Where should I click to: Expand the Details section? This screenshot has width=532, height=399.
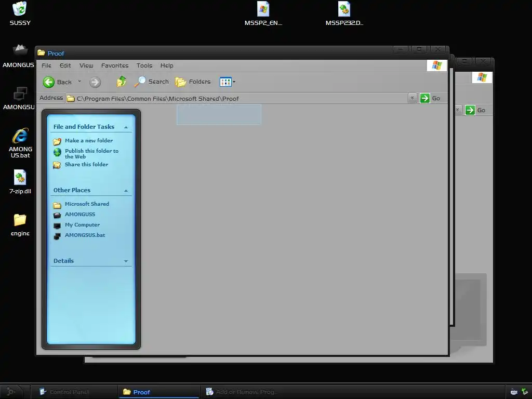(x=126, y=261)
